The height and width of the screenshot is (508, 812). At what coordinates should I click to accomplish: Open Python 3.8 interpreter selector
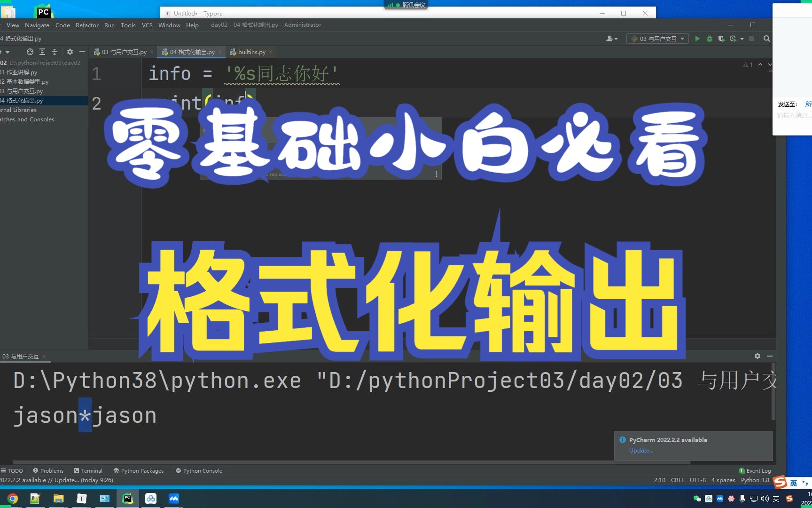(755, 480)
